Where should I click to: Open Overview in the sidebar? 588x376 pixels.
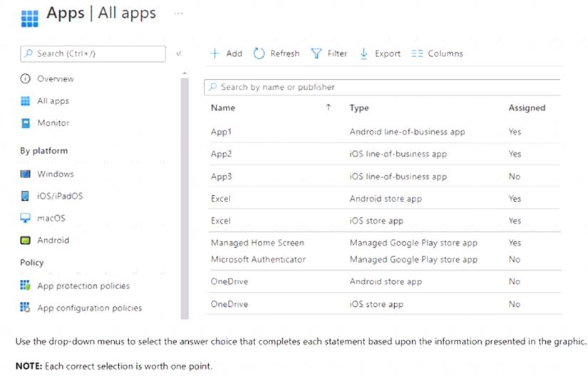(x=56, y=78)
